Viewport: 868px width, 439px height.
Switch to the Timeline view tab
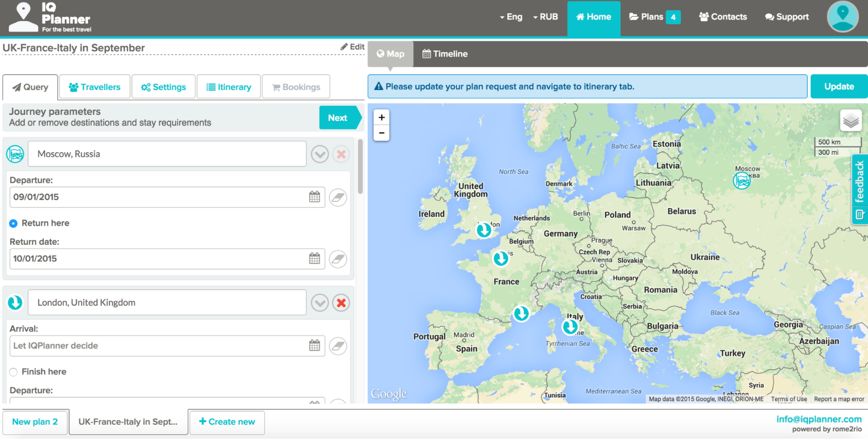click(445, 54)
